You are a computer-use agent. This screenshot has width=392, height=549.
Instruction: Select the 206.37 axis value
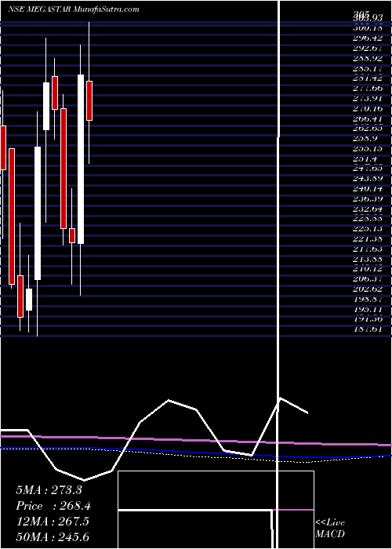click(x=368, y=279)
